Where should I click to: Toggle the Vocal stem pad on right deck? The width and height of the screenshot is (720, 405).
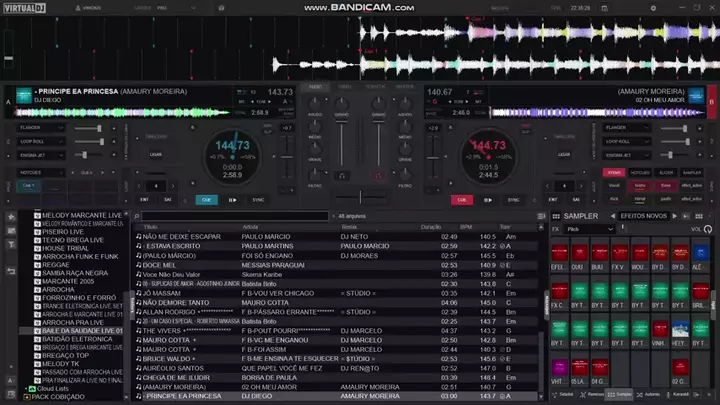pos(613,185)
